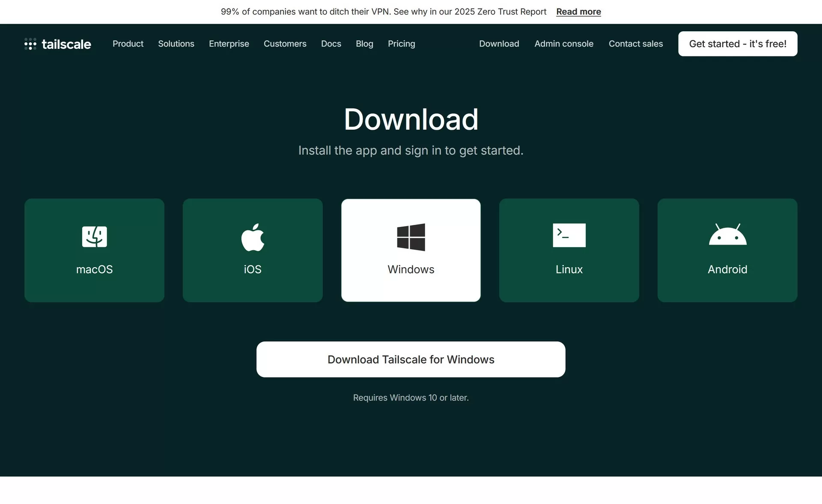
Task: Follow the Read more banner link
Action: click(x=578, y=12)
